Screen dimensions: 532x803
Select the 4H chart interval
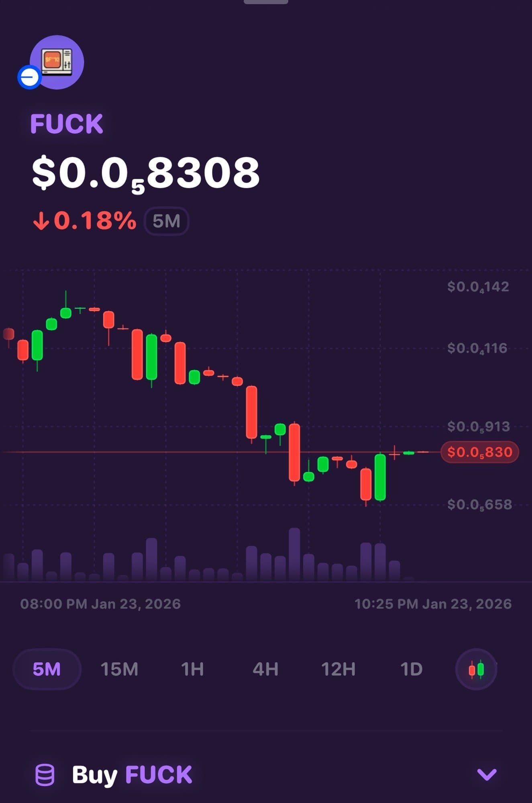265,669
